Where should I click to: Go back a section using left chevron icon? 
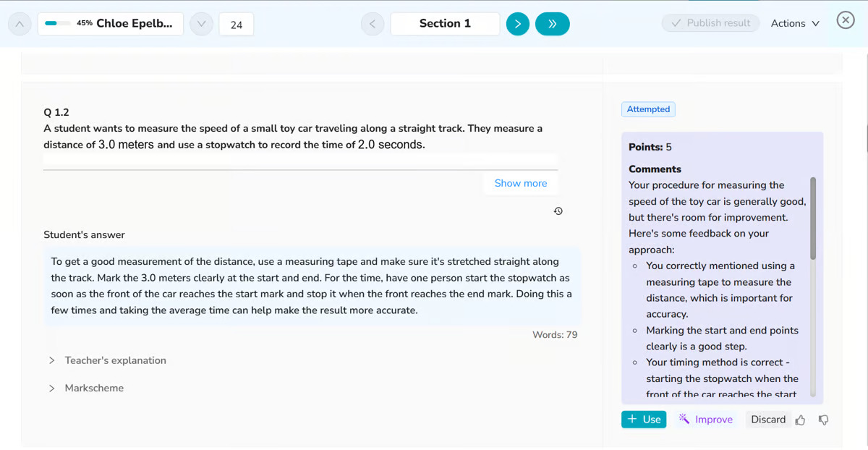[x=372, y=23]
